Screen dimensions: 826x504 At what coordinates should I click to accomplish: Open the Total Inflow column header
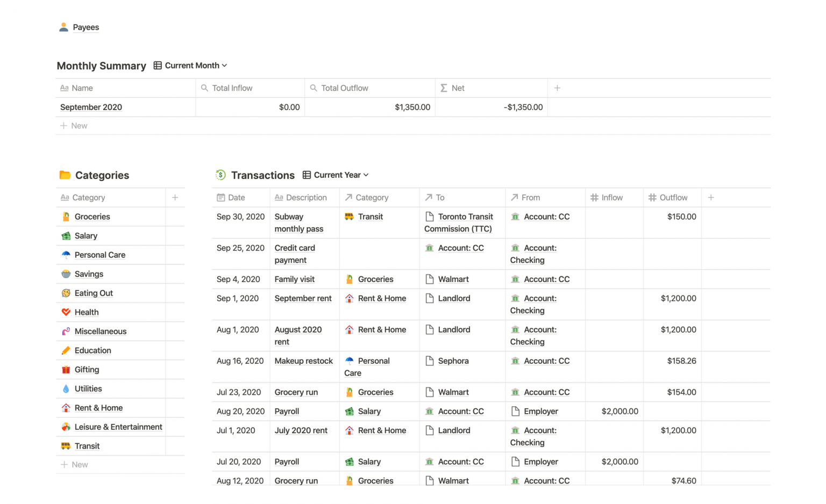[x=232, y=88]
